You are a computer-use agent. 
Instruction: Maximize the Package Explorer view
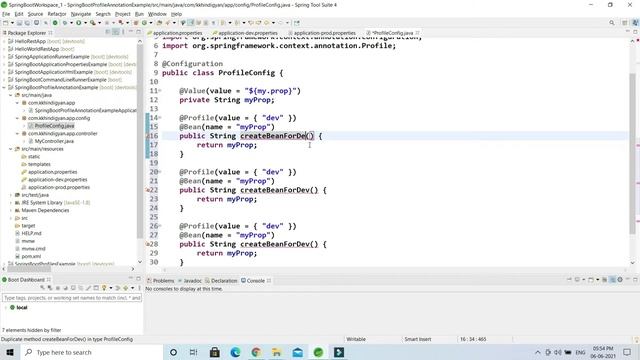pos(138,32)
